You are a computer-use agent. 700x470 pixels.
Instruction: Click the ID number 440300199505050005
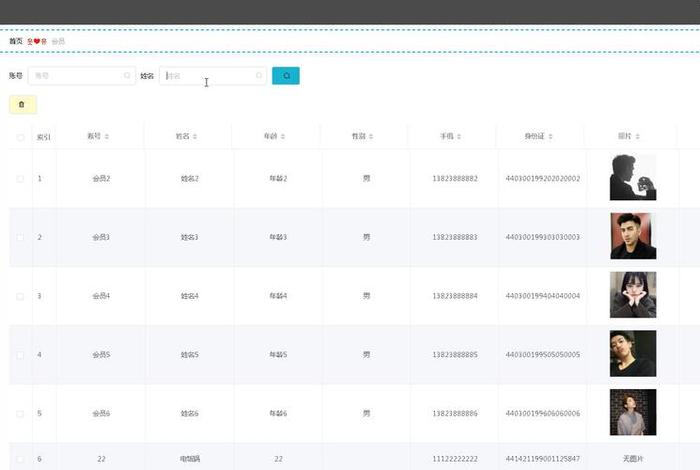click(543, 355)
